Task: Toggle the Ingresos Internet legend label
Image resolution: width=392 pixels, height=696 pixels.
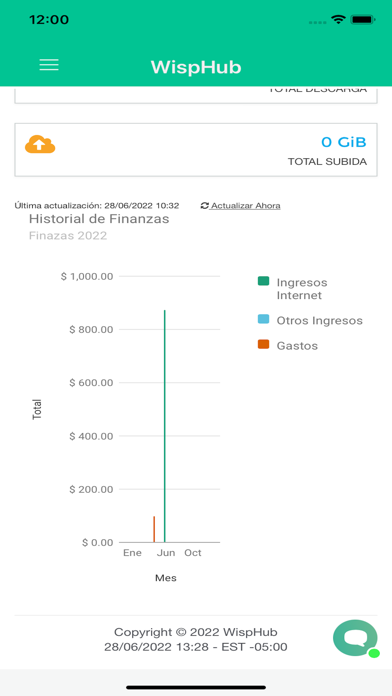Action: coord(302,289)
